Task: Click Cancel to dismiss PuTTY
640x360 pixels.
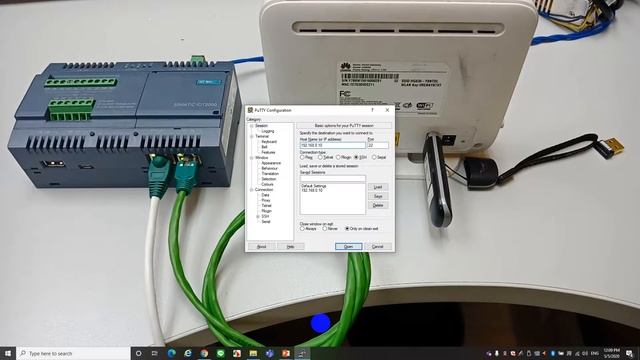Action: [378, 247]
